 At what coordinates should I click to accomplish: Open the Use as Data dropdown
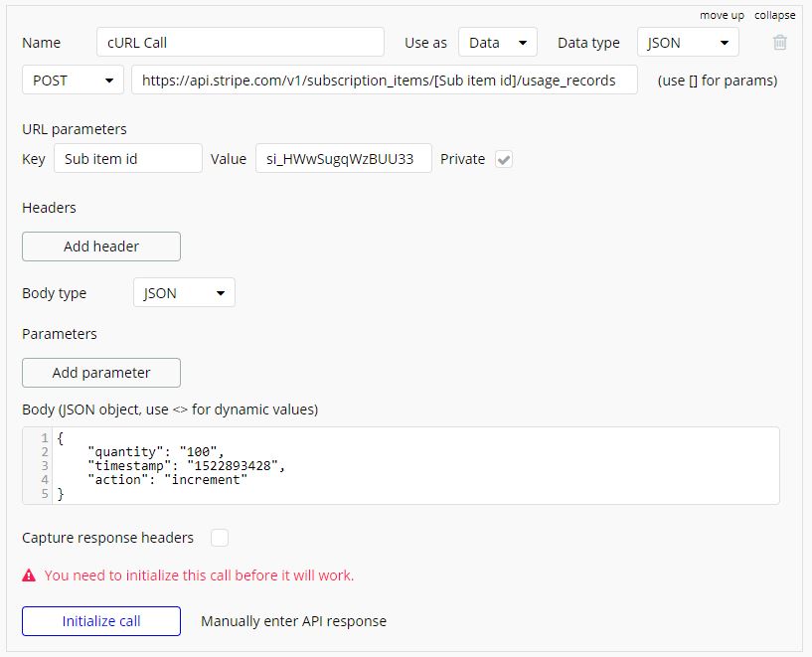[x=498, y=43]
